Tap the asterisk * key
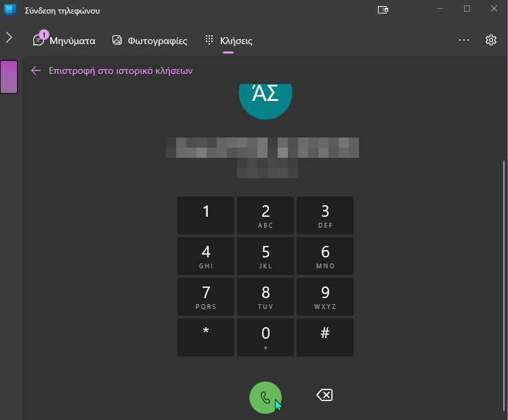508x420 pixels. (x=206, y=337)
